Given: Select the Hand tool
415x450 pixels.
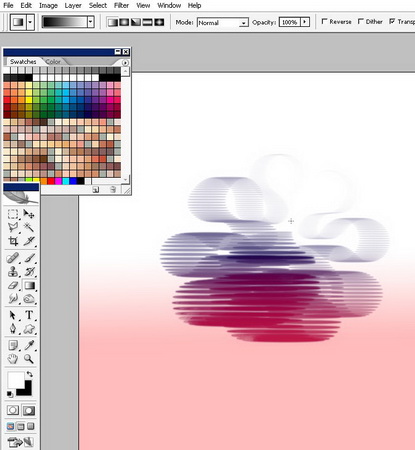Looking at the screenshot, I should pos(13,359).
